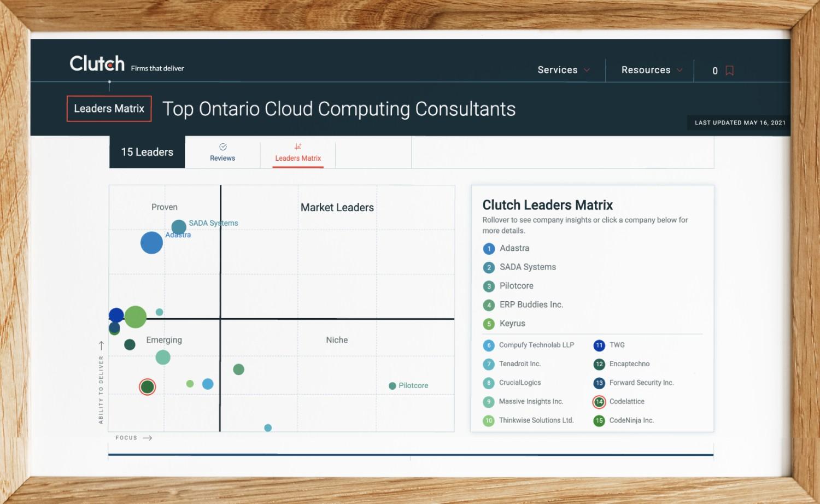The image size is (820, 504).
Task: Click CrucialLogics list entry
Action: click(520, 383)
